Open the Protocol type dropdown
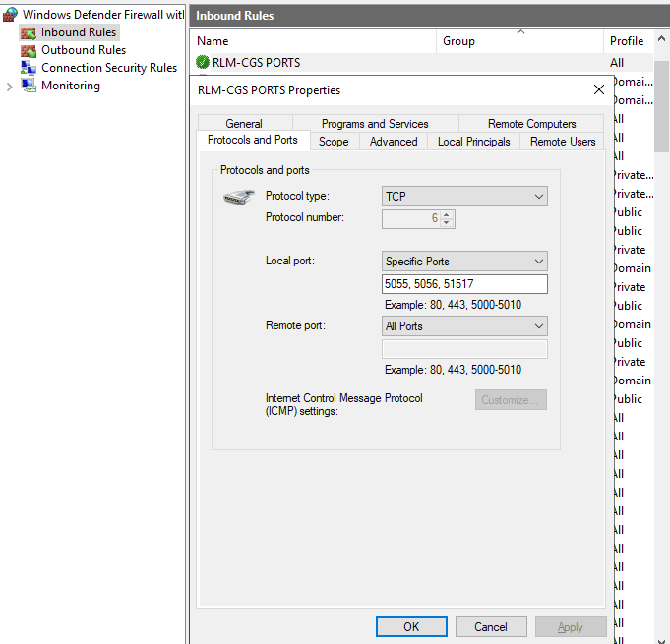This screenshot has height=644, width=670. 464,197
